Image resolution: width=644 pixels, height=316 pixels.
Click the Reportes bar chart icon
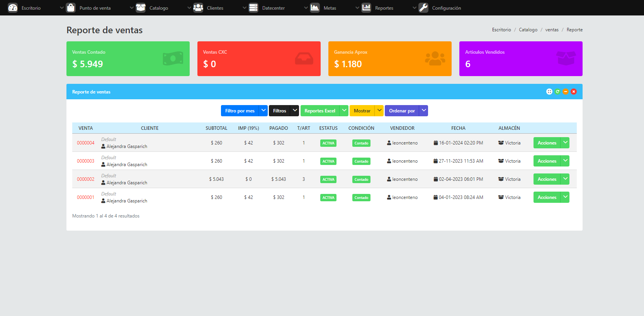pyautogui.click(x=366, y=8)
